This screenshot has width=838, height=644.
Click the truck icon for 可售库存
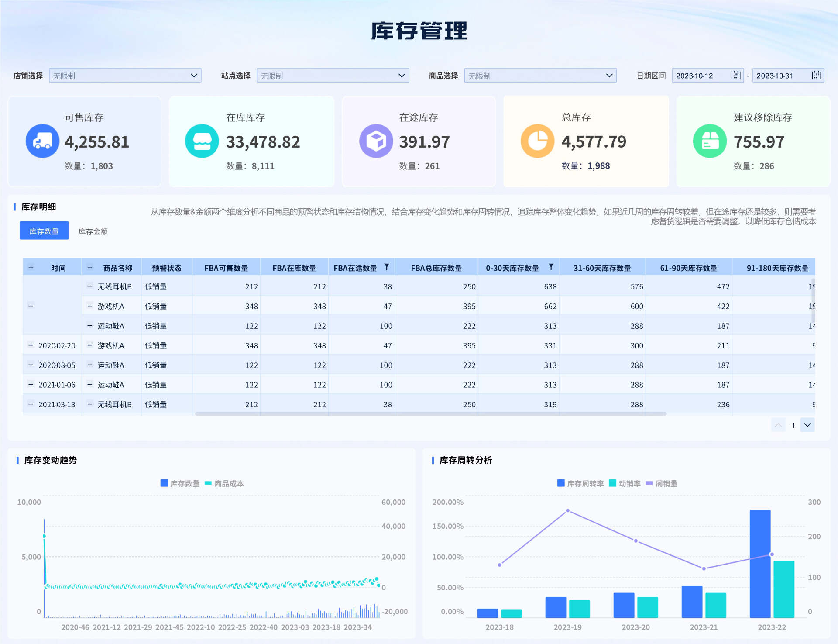42,141
